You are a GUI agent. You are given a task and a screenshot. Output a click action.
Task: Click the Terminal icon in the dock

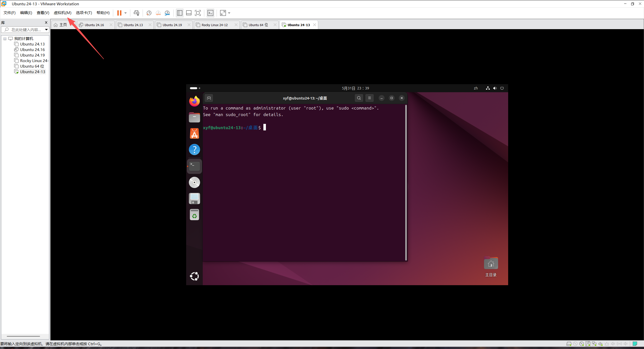point(194,166)
